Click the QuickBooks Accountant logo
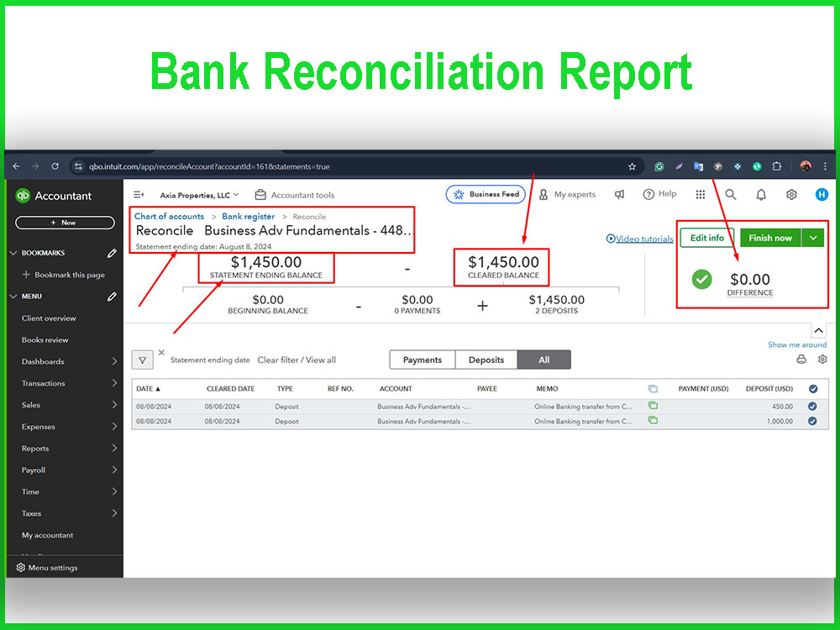Viewport: 840px width, 630px height. (54, 196)
